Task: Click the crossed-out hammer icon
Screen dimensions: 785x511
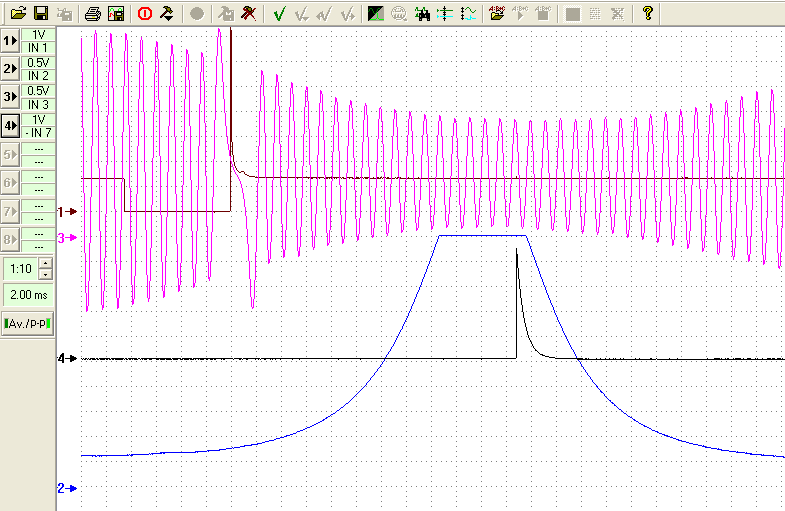Action: [248, 14]
